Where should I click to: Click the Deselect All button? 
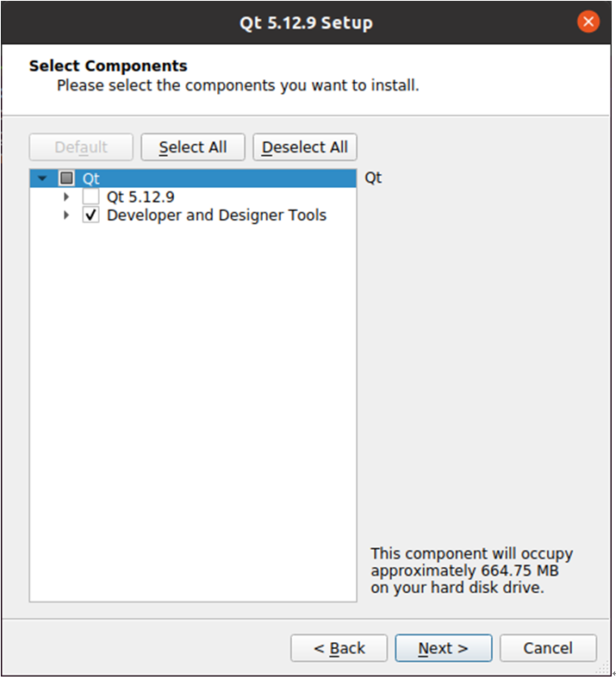[305, 147]
